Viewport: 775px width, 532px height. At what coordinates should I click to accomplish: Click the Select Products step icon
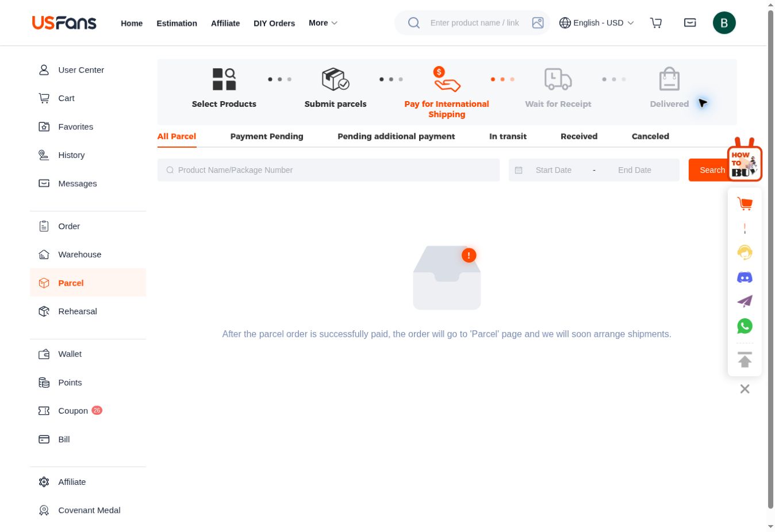pyautogui.click(x=224, y=79)
